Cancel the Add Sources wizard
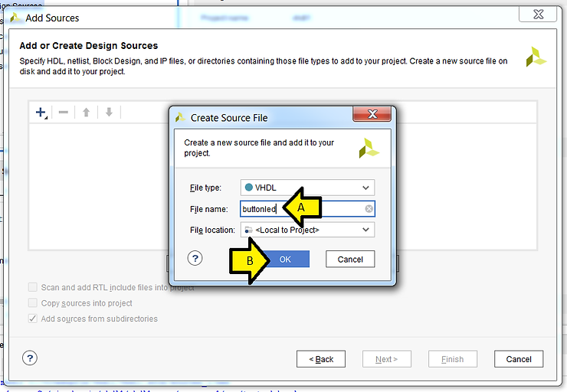The image size is (567, 392). click(x=519, y=359)
